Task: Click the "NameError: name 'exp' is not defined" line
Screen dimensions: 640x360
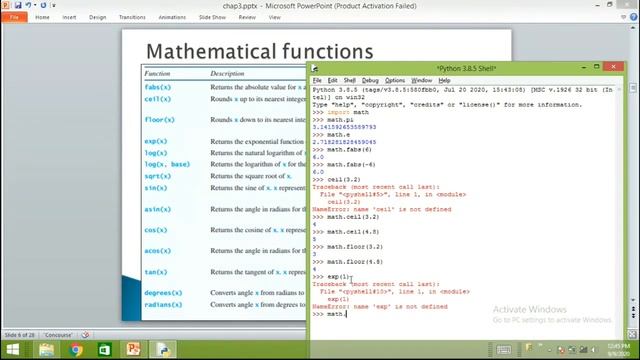Action: (380, 307)
